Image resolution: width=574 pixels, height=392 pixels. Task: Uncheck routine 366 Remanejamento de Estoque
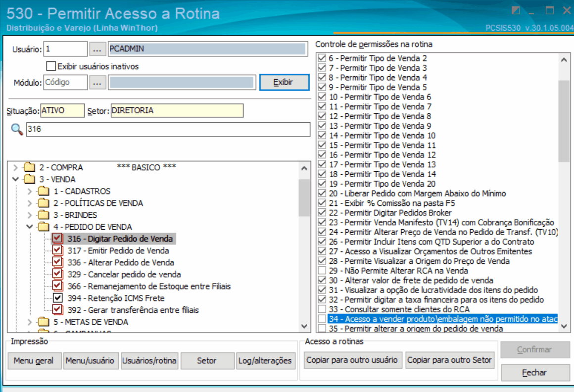click(57, 286)
